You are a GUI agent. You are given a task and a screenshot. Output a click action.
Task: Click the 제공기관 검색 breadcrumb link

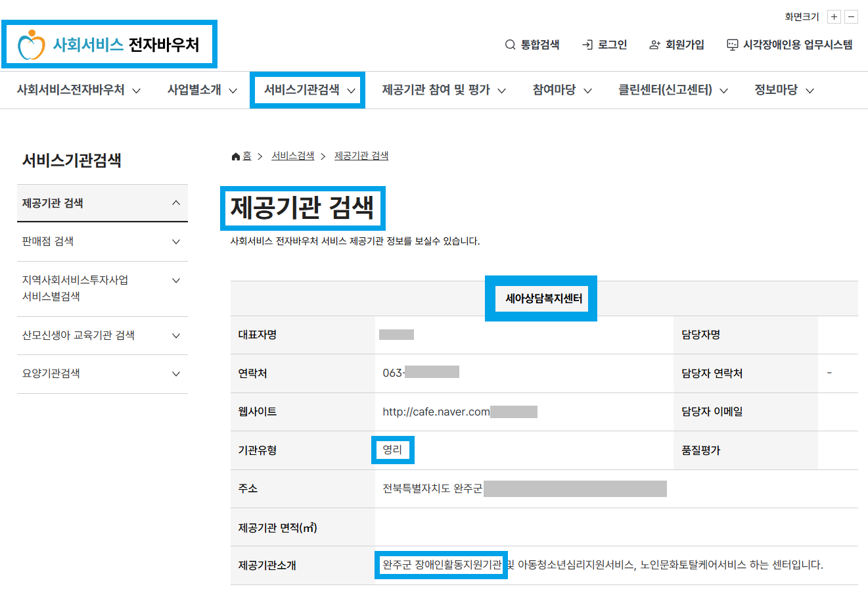pos(361,155)
